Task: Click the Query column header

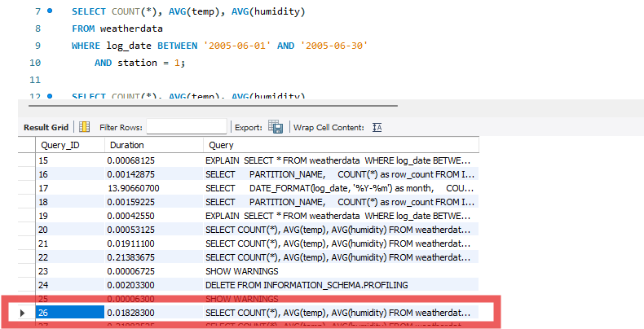Action: (x=338, y=145)
